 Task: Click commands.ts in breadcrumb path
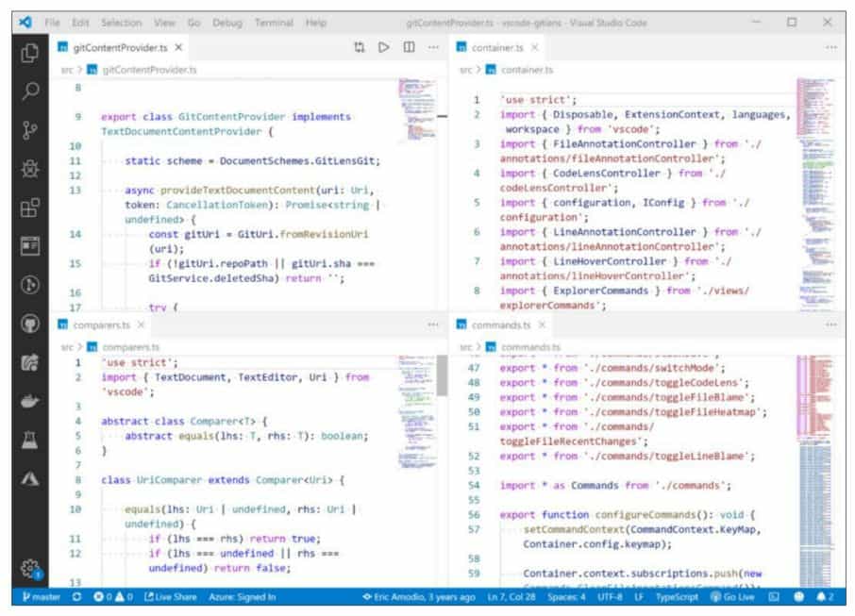[530, 347]
